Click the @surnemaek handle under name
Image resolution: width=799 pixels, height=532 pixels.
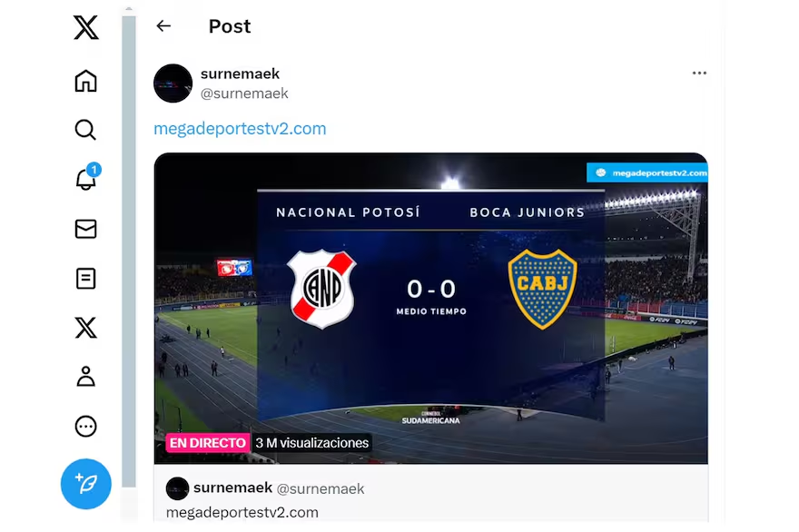244,94
